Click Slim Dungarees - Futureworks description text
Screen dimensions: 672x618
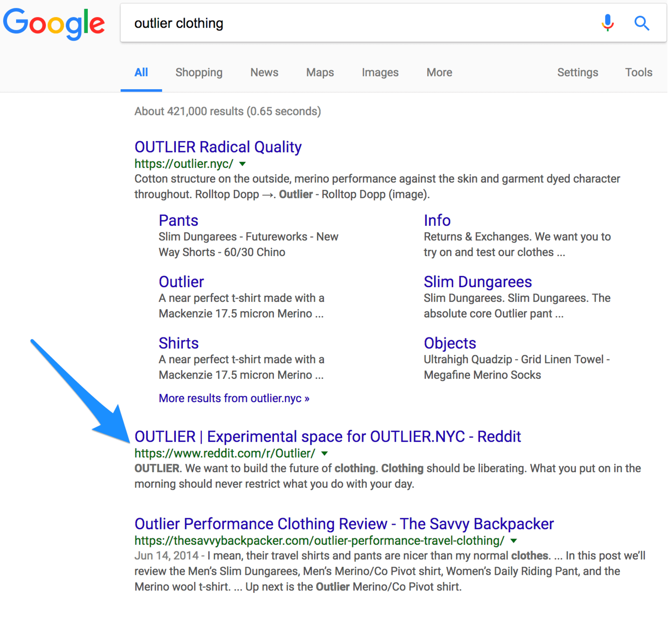[248, 244]
